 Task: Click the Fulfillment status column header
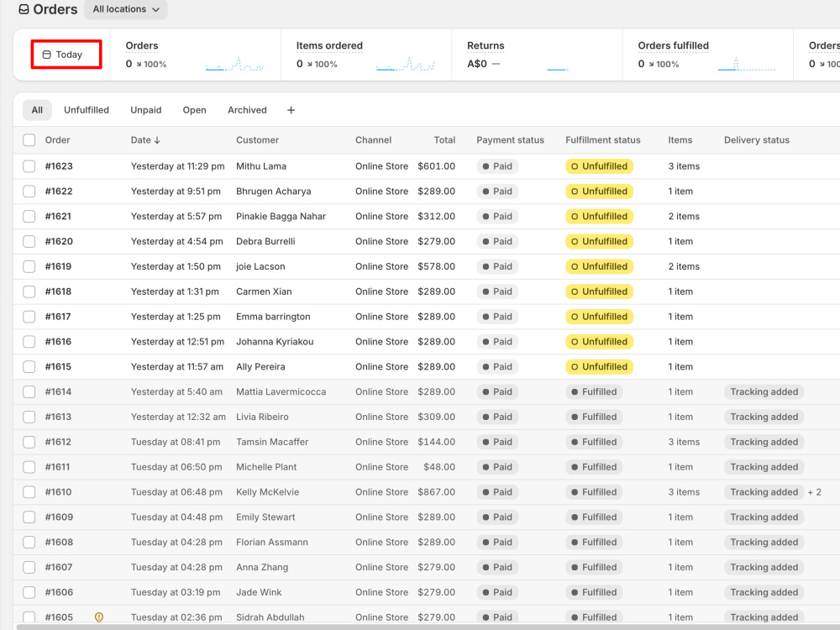602,139
